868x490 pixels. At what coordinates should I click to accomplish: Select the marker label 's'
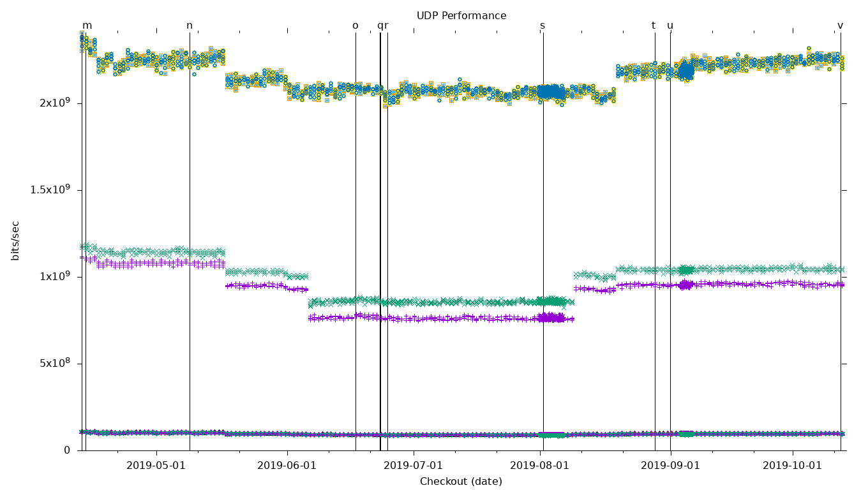coord(542,26)
